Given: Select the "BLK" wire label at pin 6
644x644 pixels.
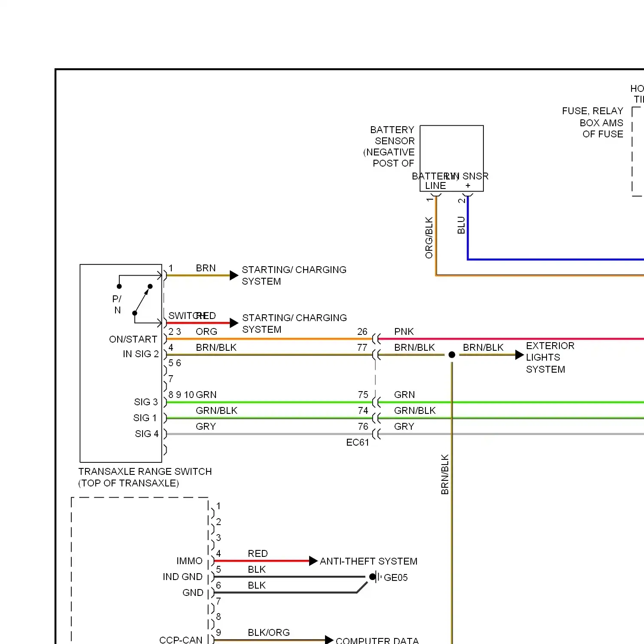Looking at the screenshot, I should coord(257,585).
